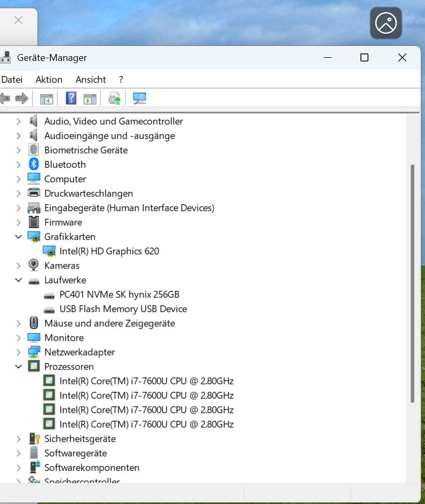Open the Aktion menu
The height and width of the screenshot is (504, 425).
49,80
